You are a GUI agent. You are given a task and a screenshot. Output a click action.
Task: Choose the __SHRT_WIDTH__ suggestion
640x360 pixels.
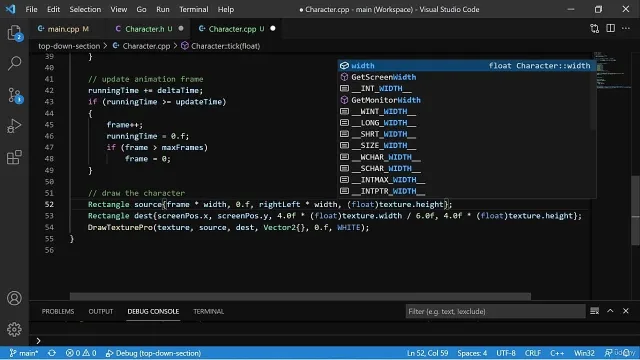click(466, 134)
